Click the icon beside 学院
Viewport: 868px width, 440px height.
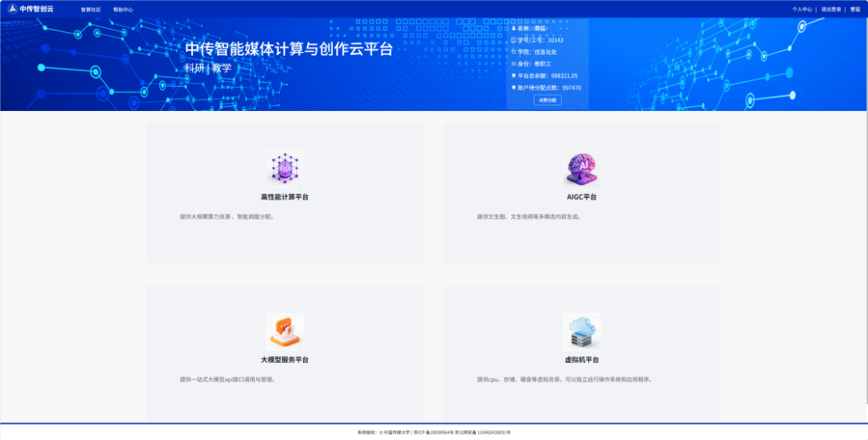point(514,52)
